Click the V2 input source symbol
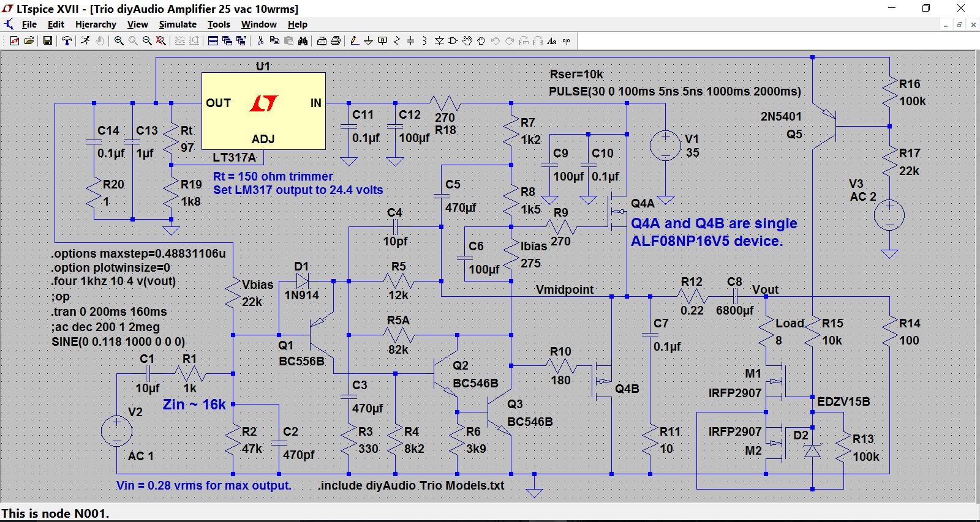This screenshot has height=522, width=980. pyautogui.click(x=116, y=431)
